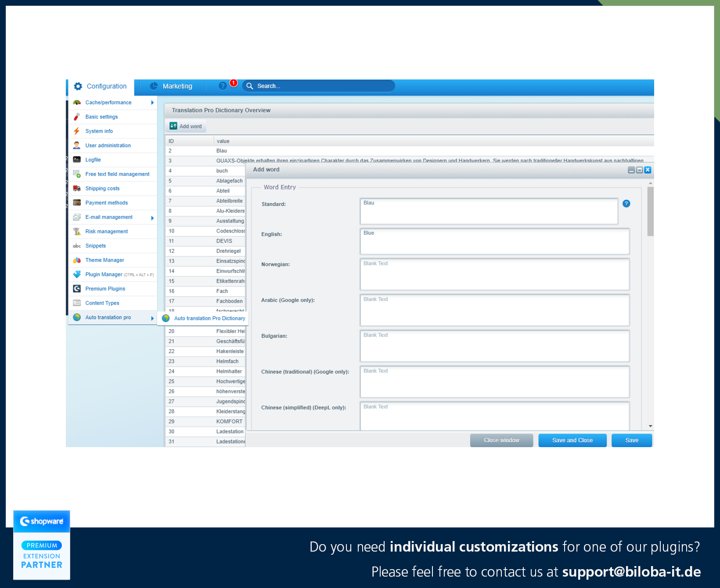Viewport: 720px width, 588px height.
Task: Expand the Auto translation pro submenu arrow
Action: (x=152, y=318)
